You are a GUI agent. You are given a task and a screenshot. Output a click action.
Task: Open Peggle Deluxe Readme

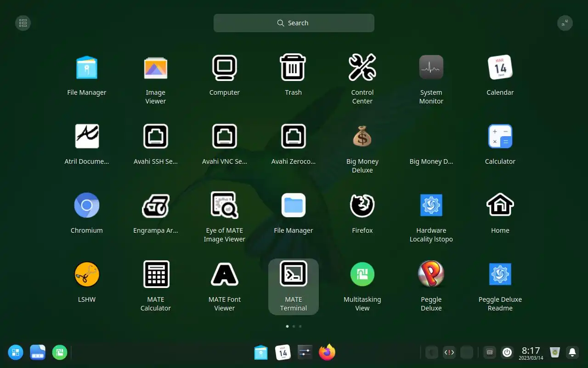pos(500,275)
